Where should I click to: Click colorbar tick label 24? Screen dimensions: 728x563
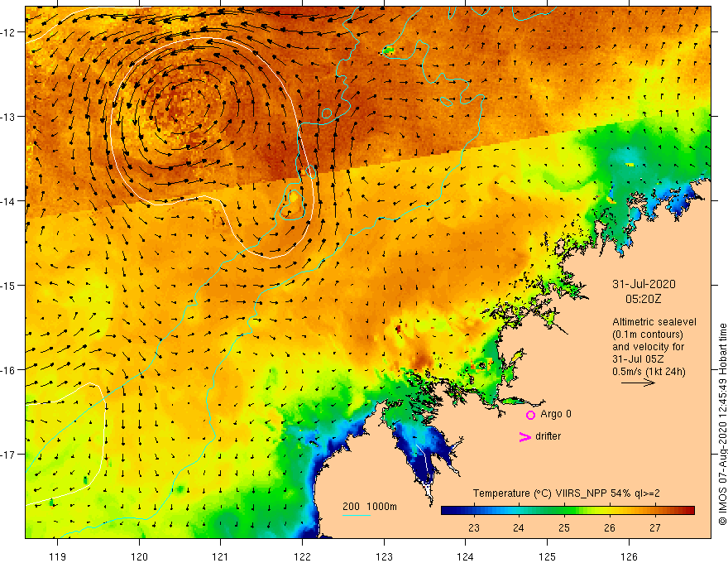tap(519, 528)
